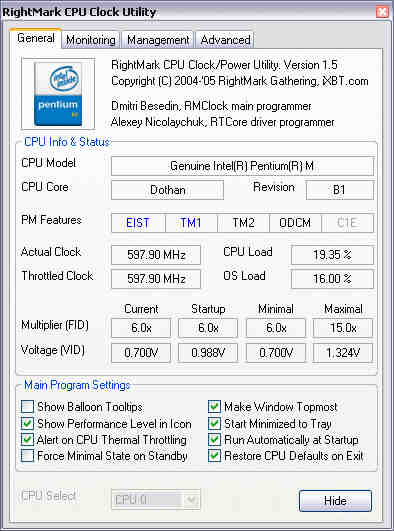Enable Force Minimal State on Standby
Image resolution: width=394 pixels, height=531 pixels.
point(27,456)
